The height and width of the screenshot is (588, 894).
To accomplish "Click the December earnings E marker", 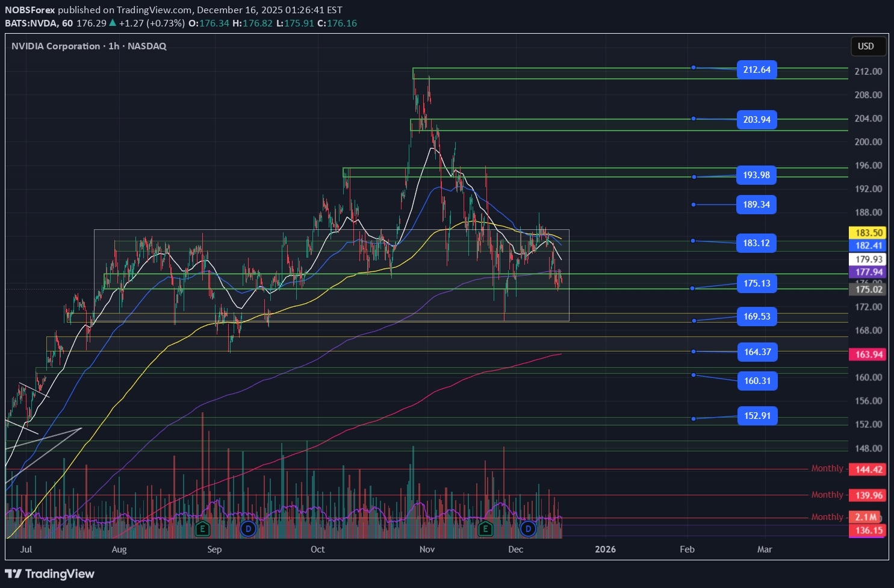I will [x=485, y=529].
